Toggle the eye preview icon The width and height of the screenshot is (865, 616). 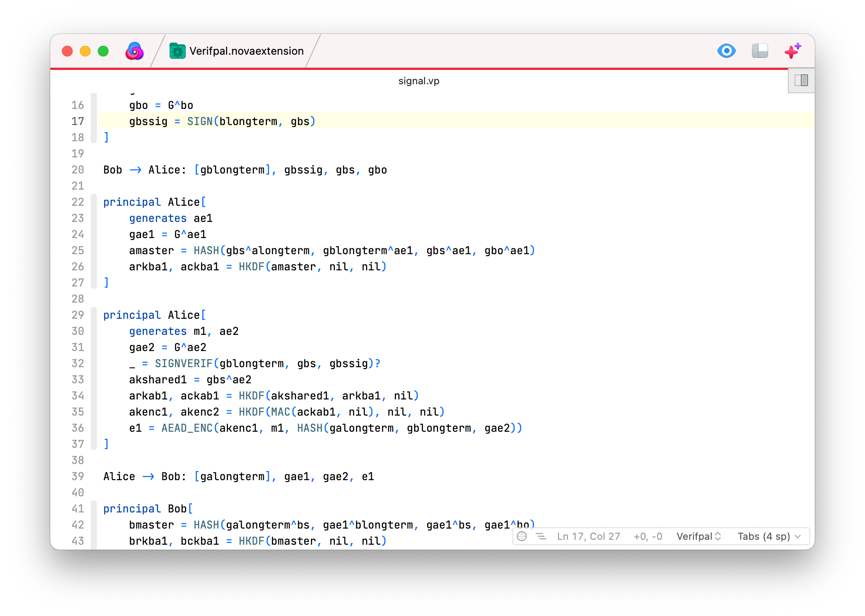coord(726,51)
